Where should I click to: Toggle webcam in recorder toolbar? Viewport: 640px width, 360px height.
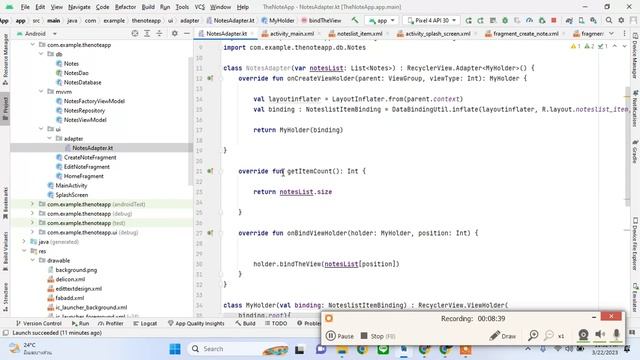click(583, 335)
